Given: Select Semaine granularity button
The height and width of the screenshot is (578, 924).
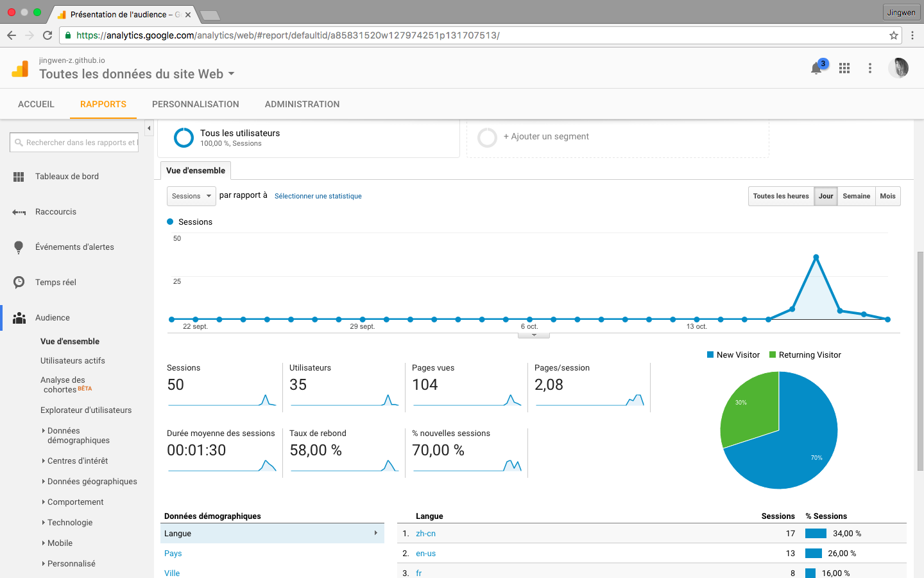Looking at the screenshot, I should pos(857,196).
